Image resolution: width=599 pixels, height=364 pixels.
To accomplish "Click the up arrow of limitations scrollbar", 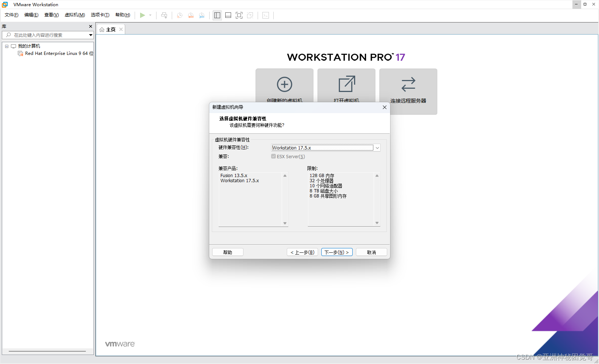I will pyautogui.click(x=377, y=176).
